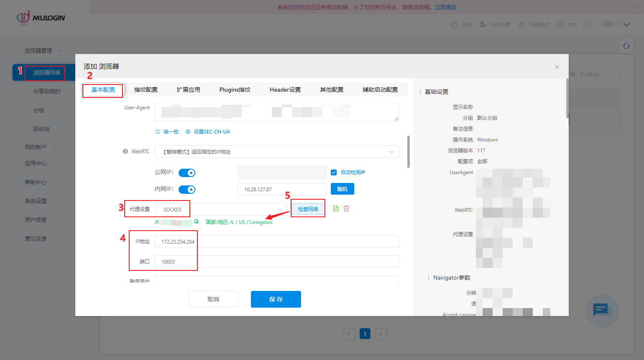The image size is (644, 360).
Task: Close the 添加浏览器 dialog with the X
Action: (x=557, y=67)
